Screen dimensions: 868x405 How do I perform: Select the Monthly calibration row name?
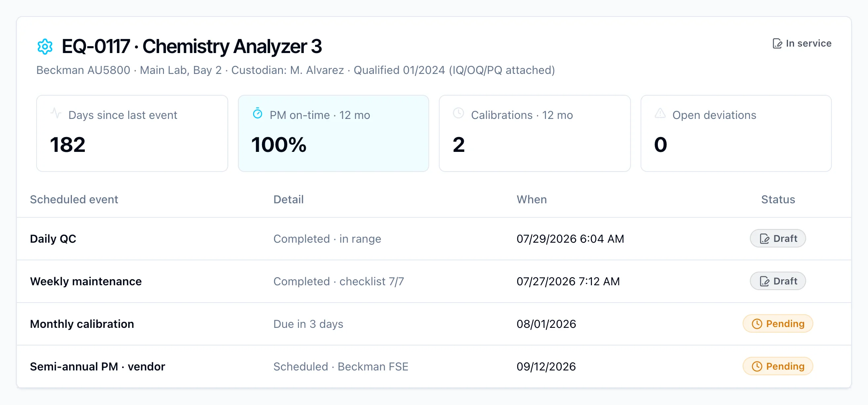82,324
